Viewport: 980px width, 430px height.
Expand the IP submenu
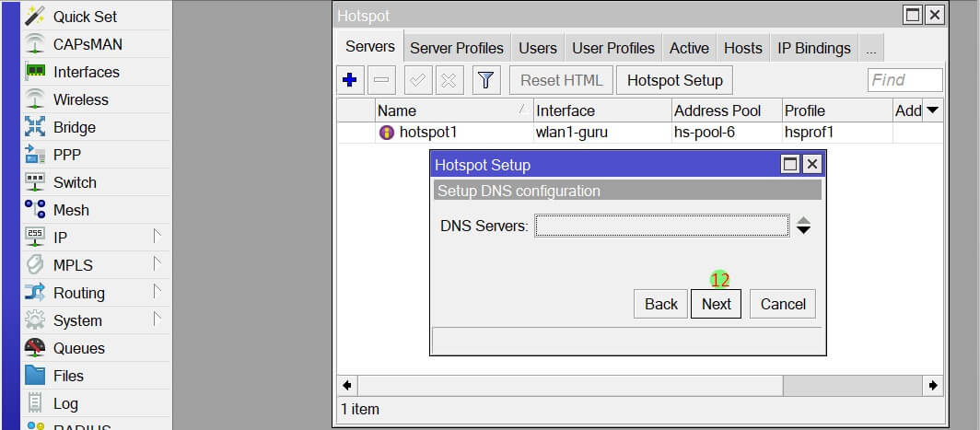60,238
